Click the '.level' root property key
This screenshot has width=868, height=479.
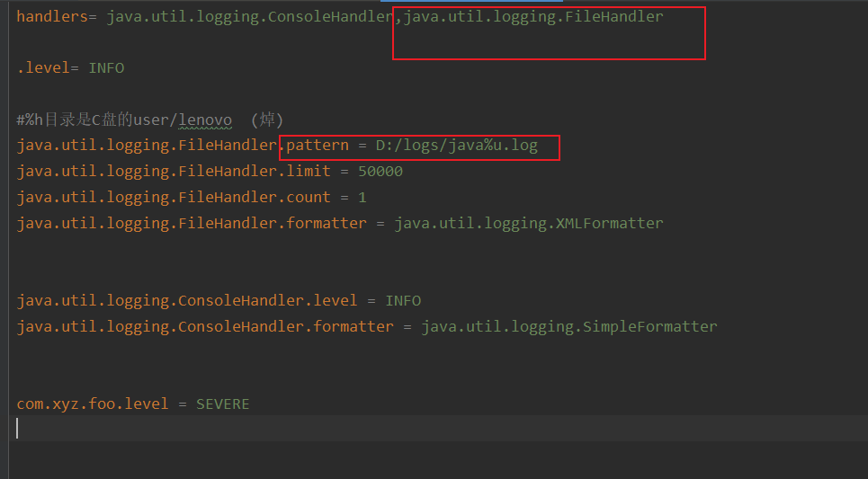[x=43, y=68]
